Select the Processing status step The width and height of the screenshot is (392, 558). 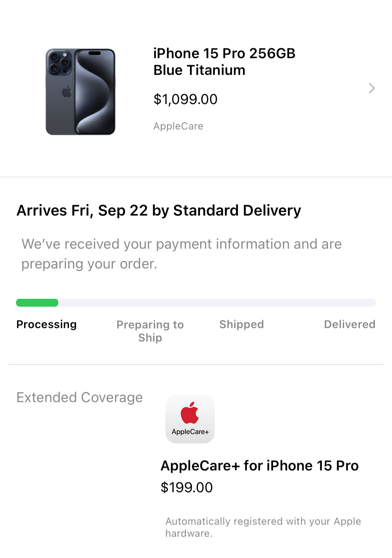point(47,324)
